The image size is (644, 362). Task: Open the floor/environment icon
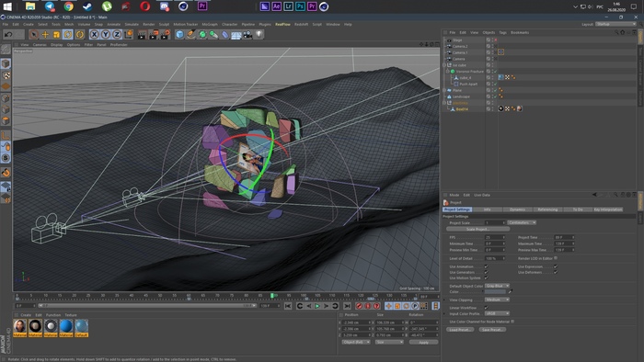pyautogui.click(x=236, y=35)
